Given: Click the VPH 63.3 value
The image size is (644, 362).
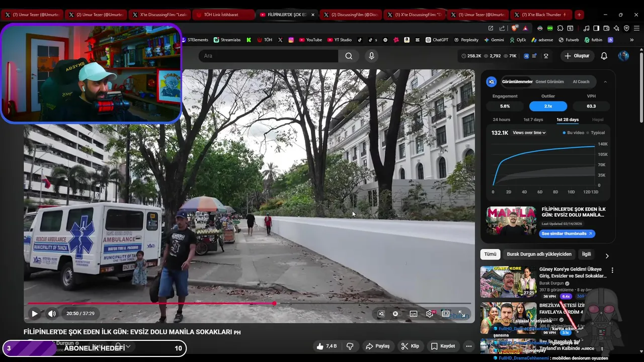Looking at the screenshot, I should coord(591,106).
